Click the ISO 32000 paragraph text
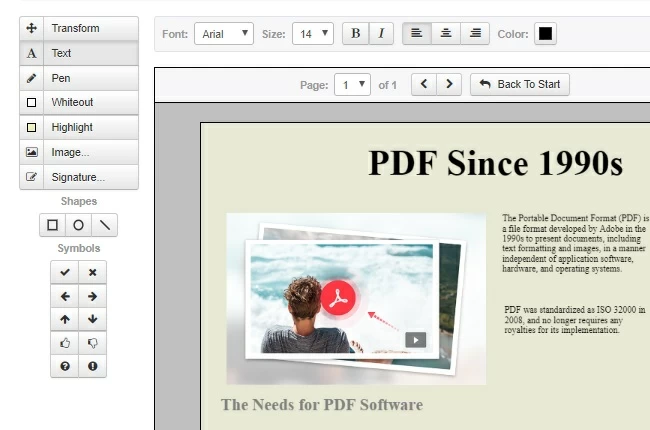This screenshot has width=650, height=430. tap(575, 320)
